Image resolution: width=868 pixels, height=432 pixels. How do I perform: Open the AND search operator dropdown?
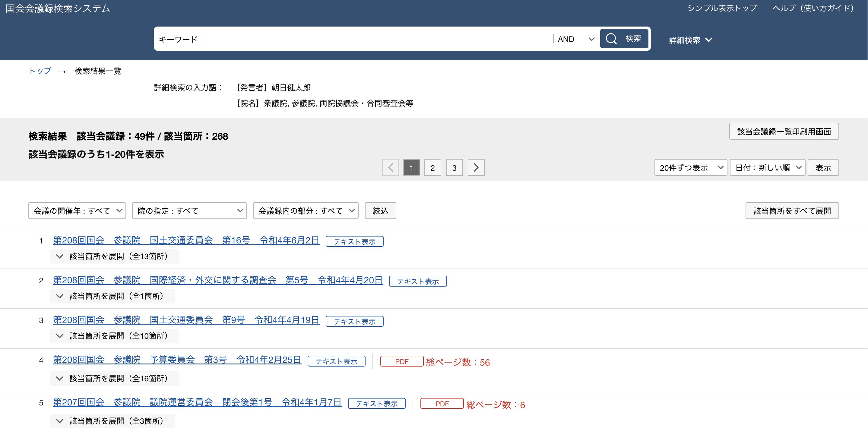click(575, 39)
